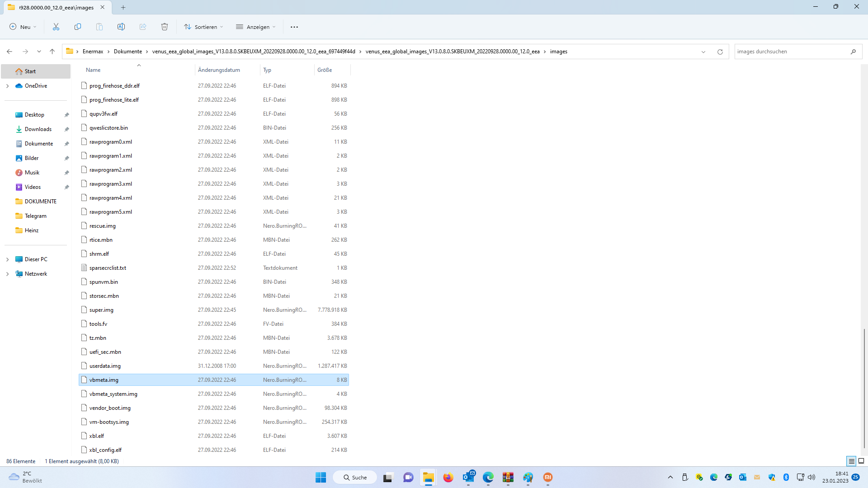The width and height of the screenshot is (868, 488).
Task: Expand the Dieser PC tree node
Action: [7, 259]
